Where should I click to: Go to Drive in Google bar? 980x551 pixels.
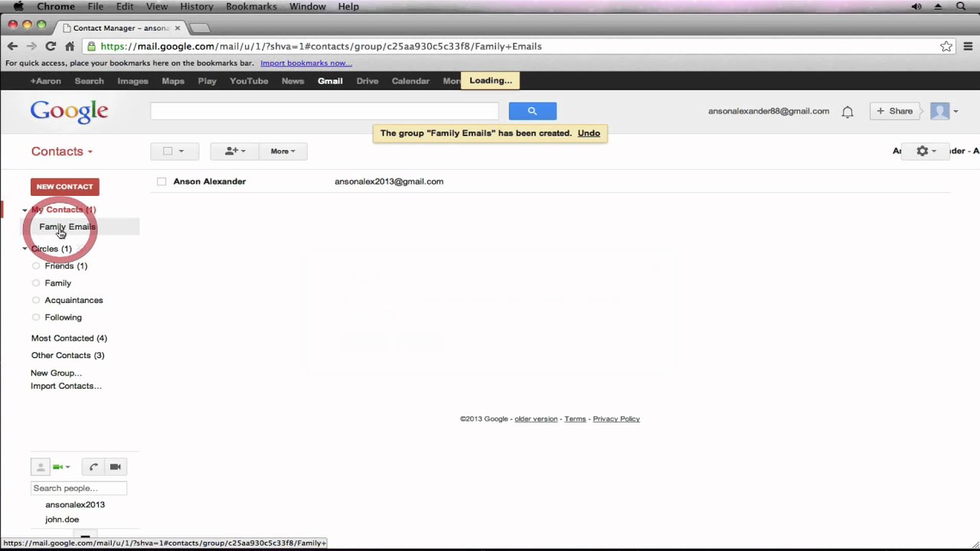(367, 80)
